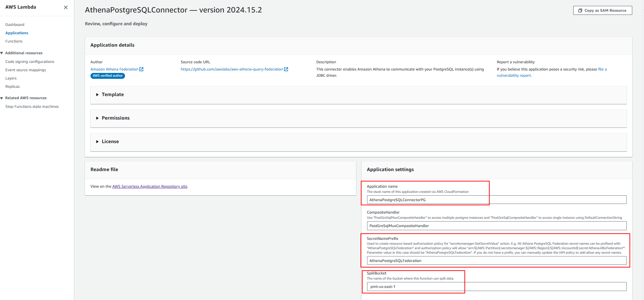Image resolution: width=644 pixels, height=300 pixels.
Task: Collapse the Related AWS resources sidebar section
Action: pos(2,98)
